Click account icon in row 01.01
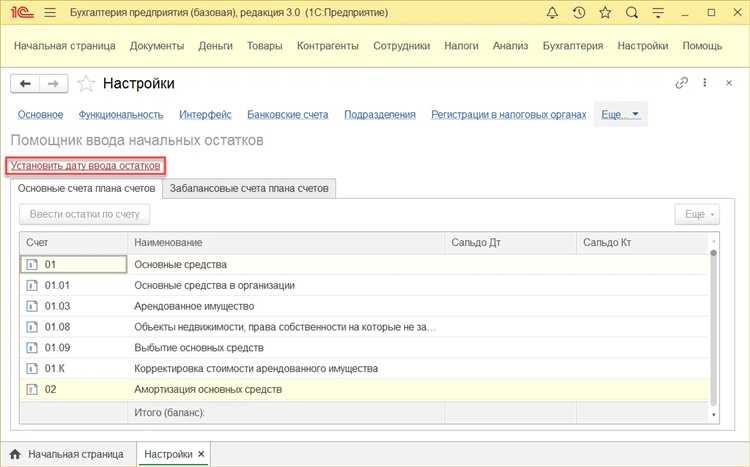Viewport: 750px width, 467px height. [32, 286]
